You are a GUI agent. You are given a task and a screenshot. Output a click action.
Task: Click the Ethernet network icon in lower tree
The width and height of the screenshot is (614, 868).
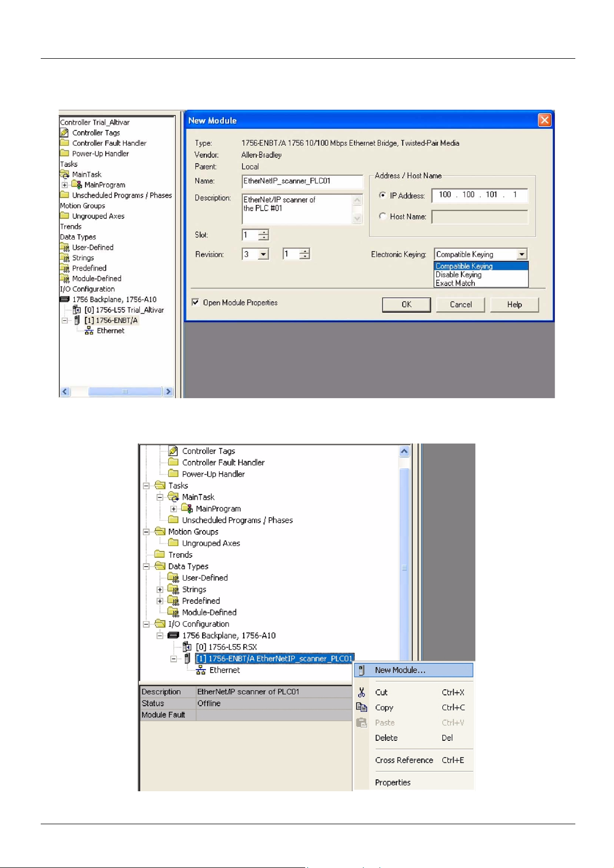pos(201,670)
